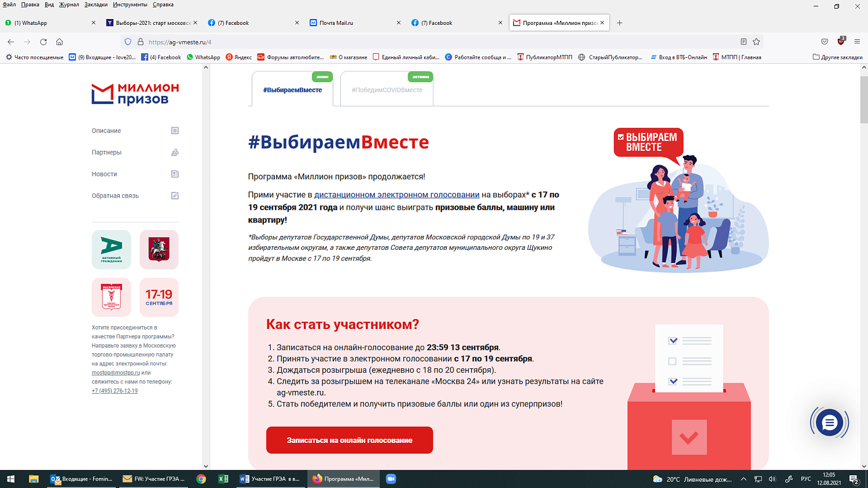Click the Московская торгово-промышленная палата emblem
868x488 pixels.
pos(111,297)
